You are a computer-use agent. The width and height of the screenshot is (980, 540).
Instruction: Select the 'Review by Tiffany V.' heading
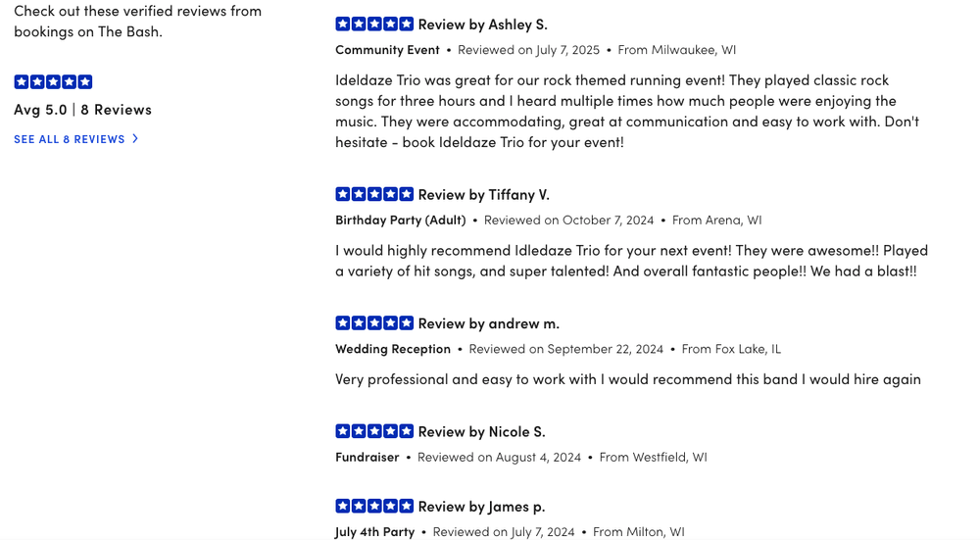point(483,194)
